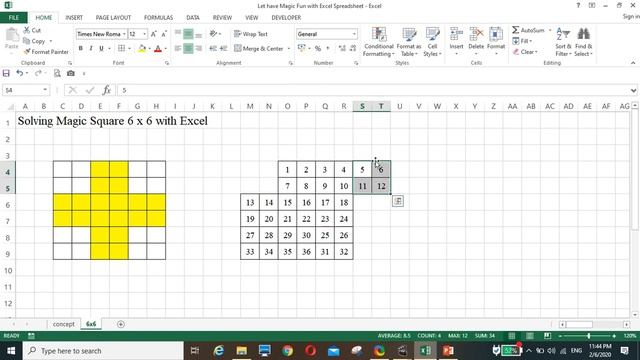Toggle Align Left
The width and height of the screenshot is (640, 360).
pos(178,49)
